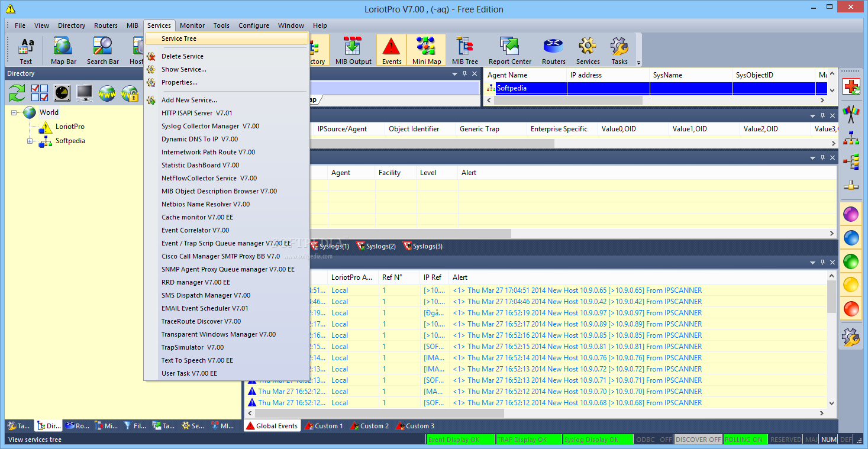Viewport: 868px width, 449px height.
Task: Click the crossed colored flags sidebar icon
Action: (851, 112)
